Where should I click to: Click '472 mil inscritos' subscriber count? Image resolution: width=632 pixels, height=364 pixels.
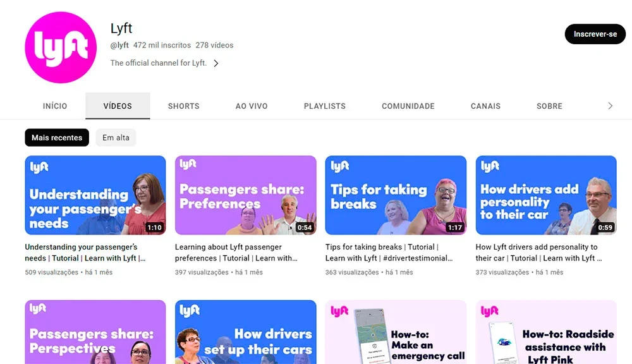tap(162, 45)
